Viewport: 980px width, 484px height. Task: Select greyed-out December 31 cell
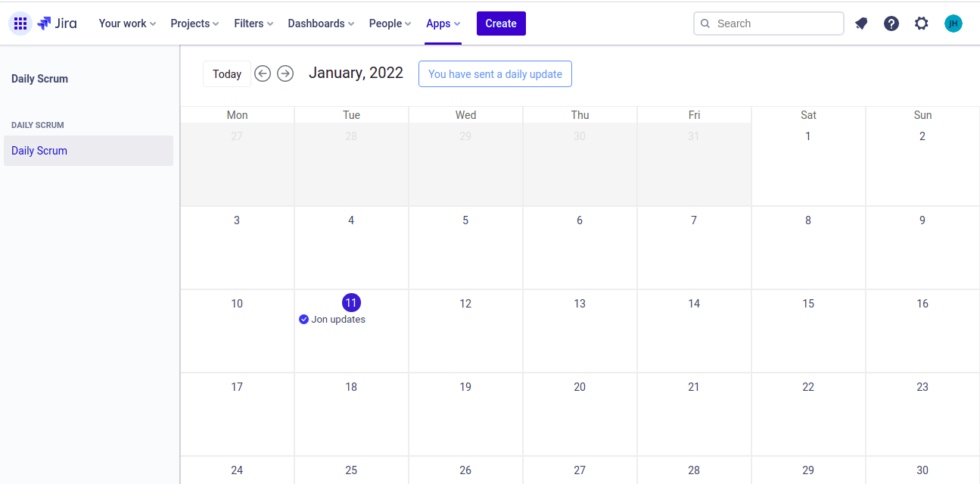pos(694,164)
